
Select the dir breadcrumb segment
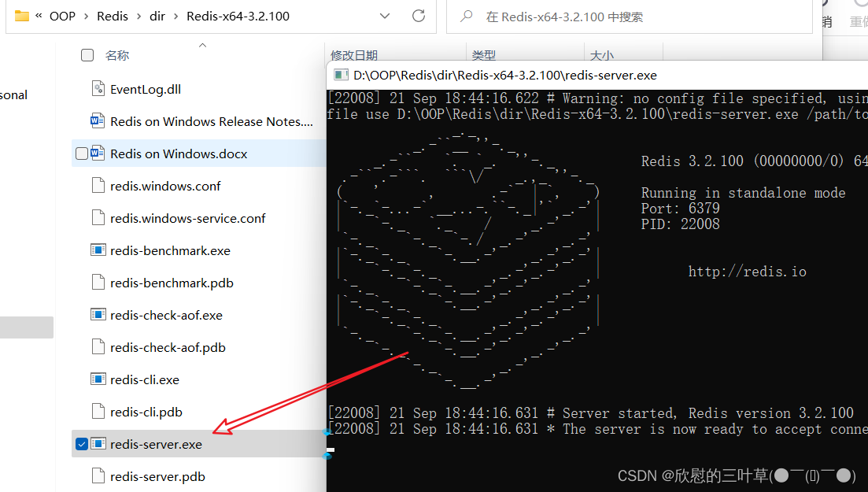point(157,16)
